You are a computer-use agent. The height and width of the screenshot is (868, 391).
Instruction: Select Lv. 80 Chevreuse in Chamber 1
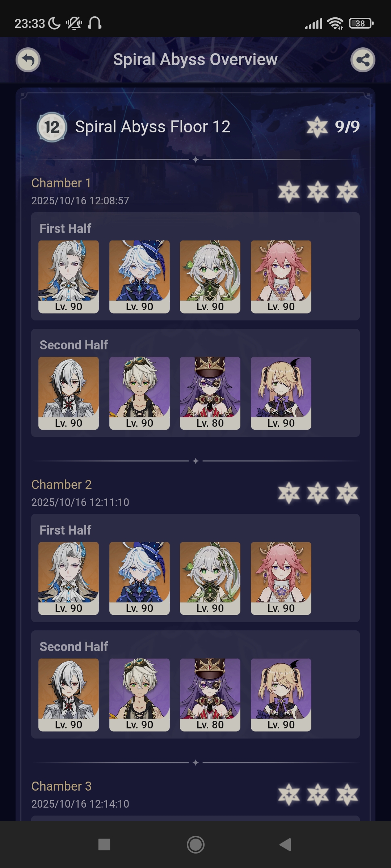[210, 393]
